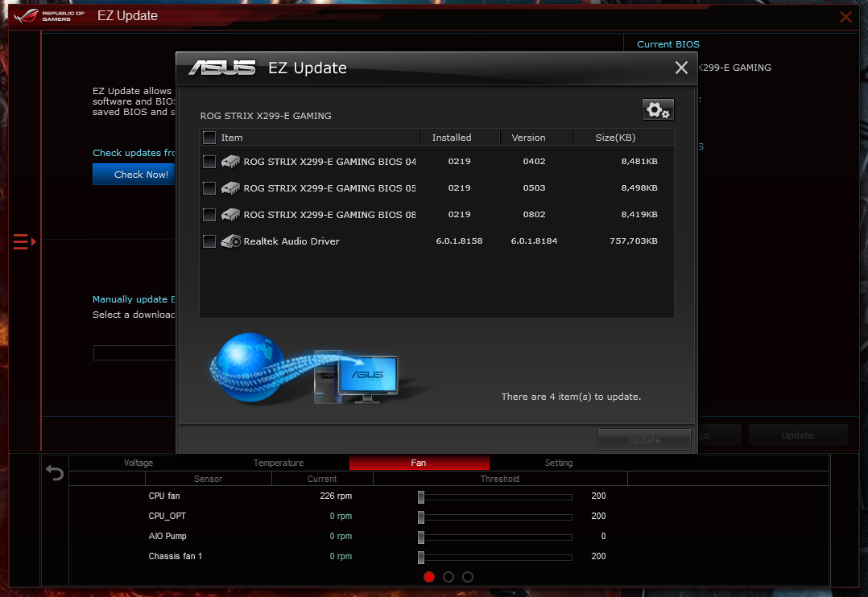Select ROG STRIX X299-E GAMING BIOS 05 row text
Screen dimensions: 868x597
tap(329, 188)
